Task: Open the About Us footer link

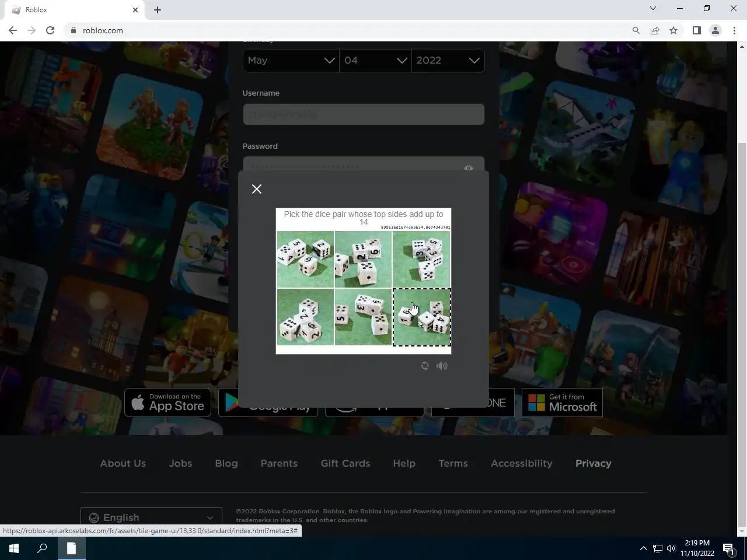Action: click(x=123, y=463)
